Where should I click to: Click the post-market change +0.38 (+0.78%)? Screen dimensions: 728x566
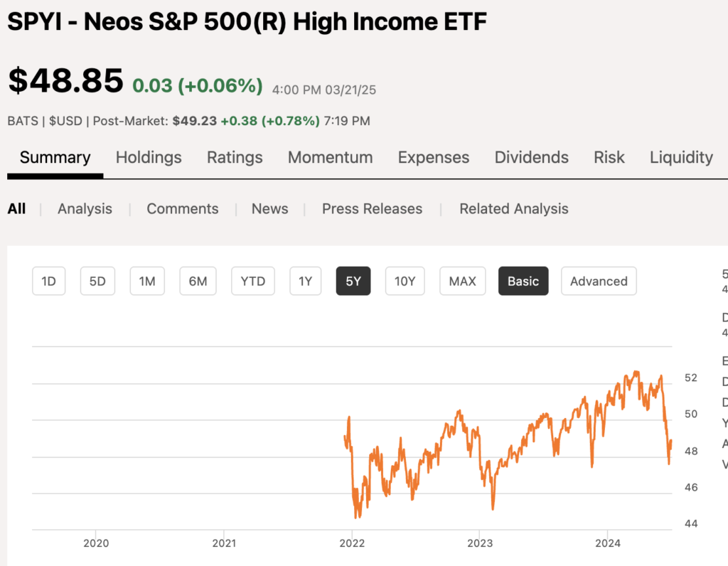(x=270, y=121)
